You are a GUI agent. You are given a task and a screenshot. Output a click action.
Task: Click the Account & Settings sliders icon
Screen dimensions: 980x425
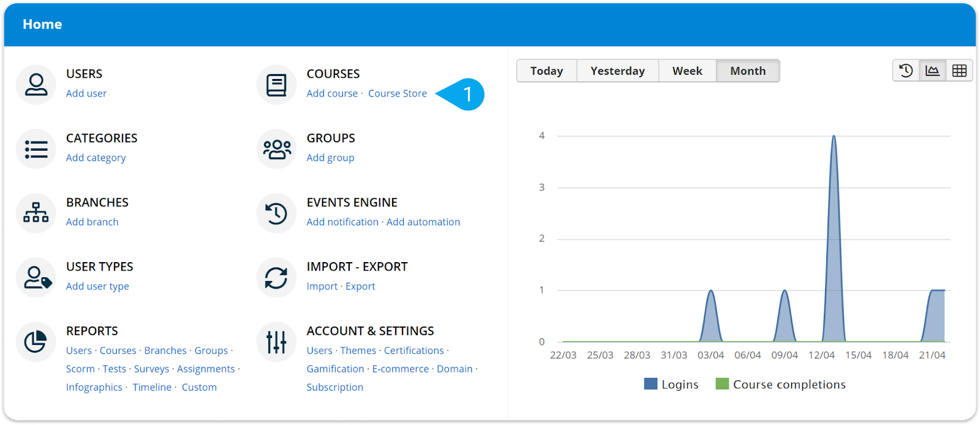276,342
